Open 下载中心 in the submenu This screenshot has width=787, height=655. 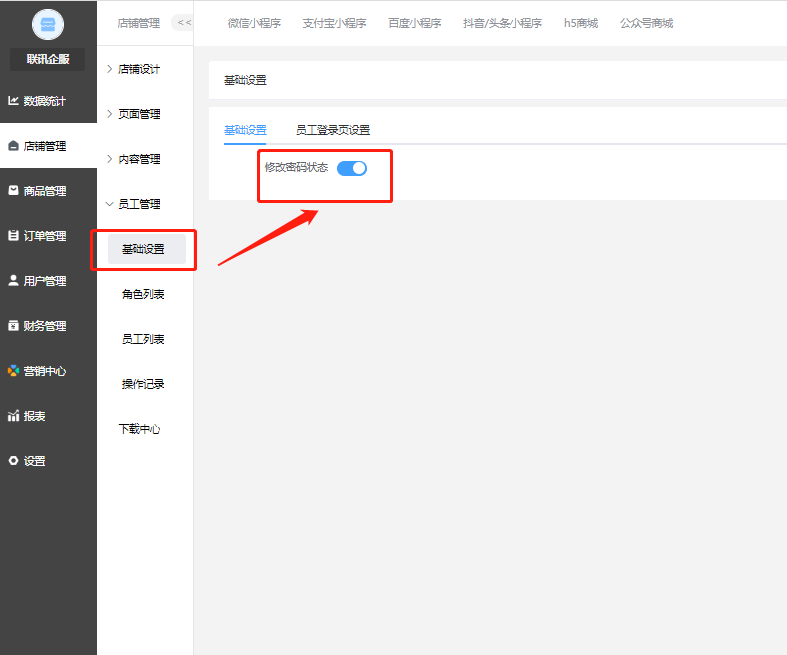click(140, 429)
